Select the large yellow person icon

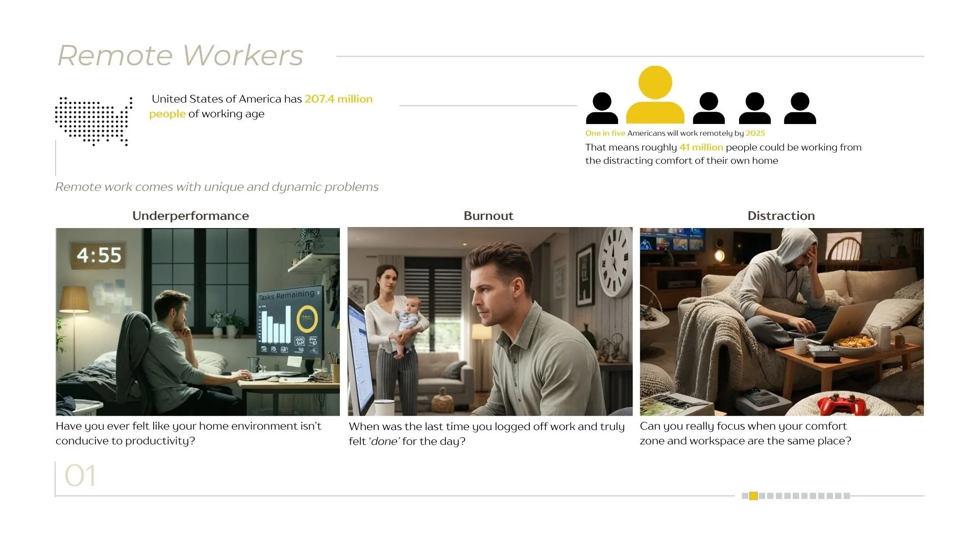[655, 95]
